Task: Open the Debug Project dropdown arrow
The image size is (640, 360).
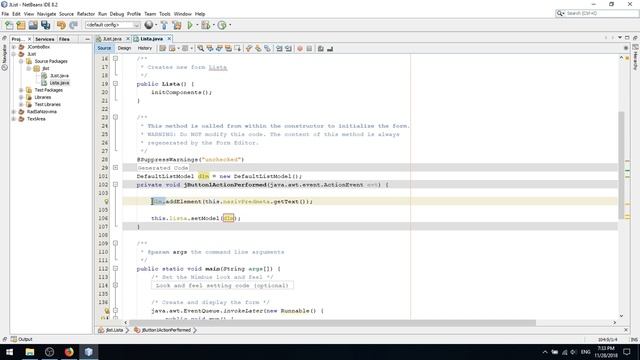Action: point(213,25)
